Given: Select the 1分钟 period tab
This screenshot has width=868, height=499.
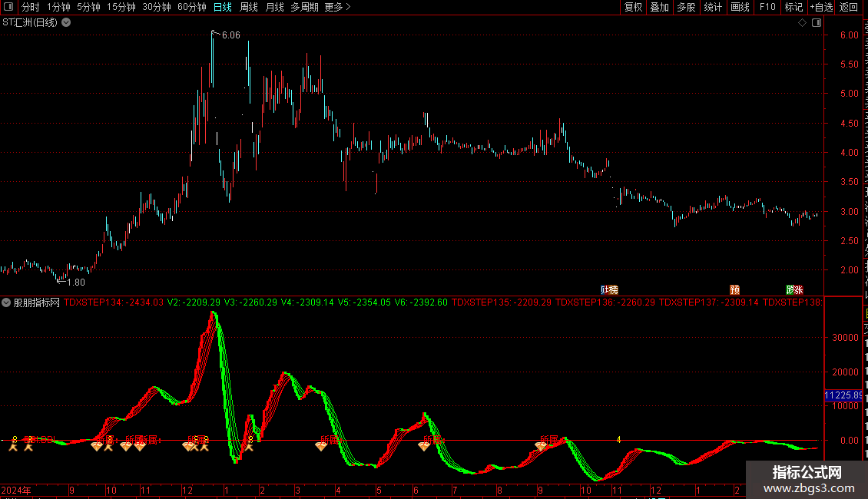Looking at the screenshot, I should click(x=58, y=7).
